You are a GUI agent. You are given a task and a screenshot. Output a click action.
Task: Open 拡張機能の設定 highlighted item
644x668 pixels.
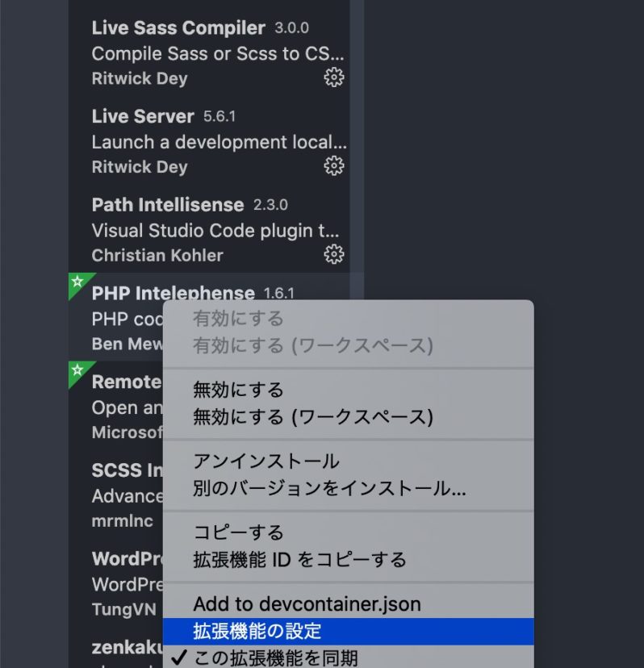coord(257,631)
